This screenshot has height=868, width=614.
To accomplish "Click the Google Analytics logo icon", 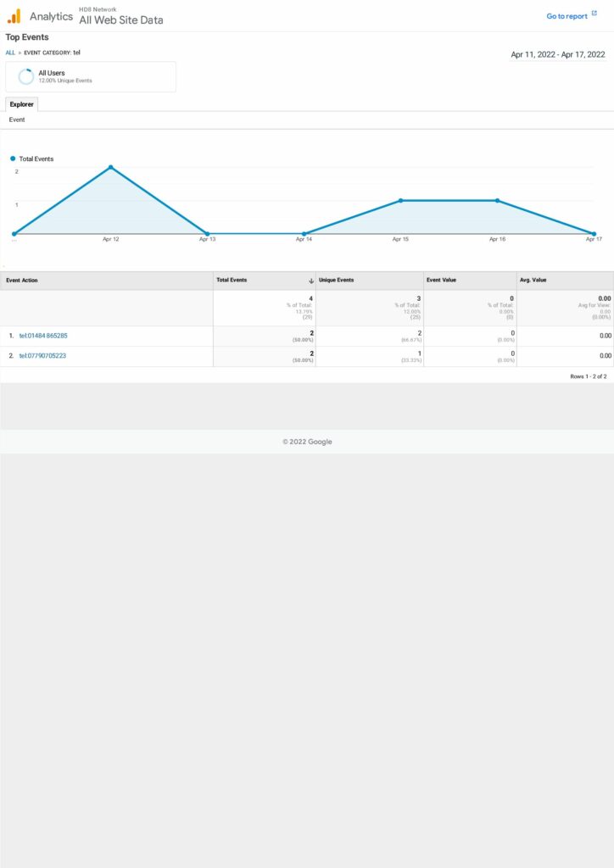I will pyautogui.click(x=14, y=16).
